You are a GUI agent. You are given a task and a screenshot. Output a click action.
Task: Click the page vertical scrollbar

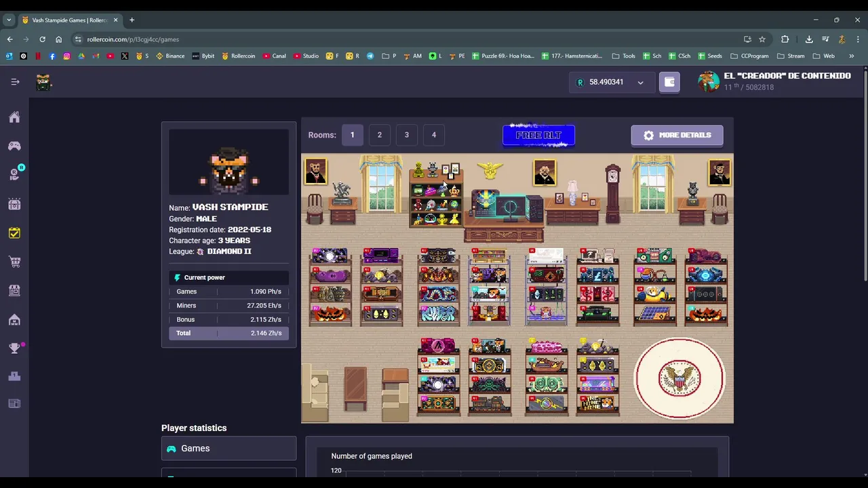click(x=865, y=175)
